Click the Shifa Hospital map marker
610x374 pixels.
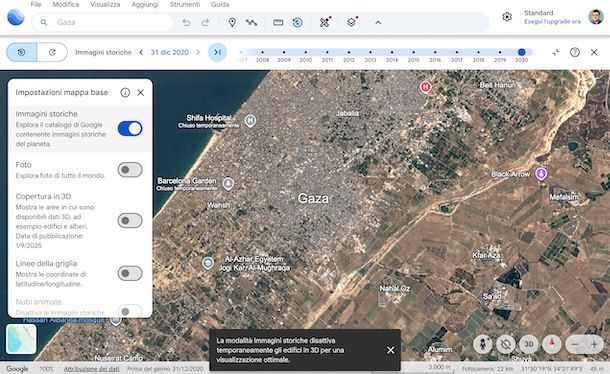point(250,121)
